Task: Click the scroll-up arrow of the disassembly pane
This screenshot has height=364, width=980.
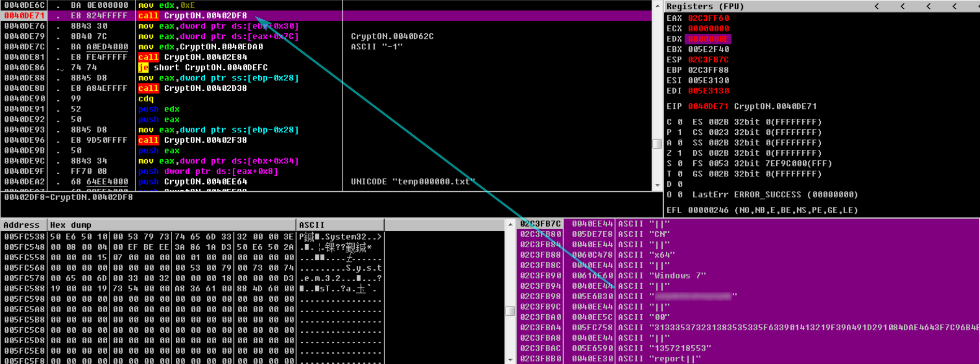Action: pos(657,6)
